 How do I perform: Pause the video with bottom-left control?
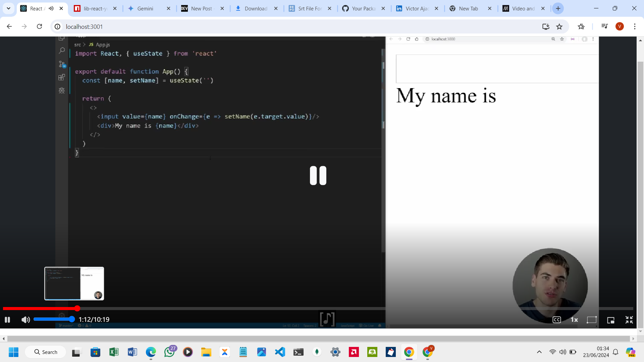[x=7, y=319]
